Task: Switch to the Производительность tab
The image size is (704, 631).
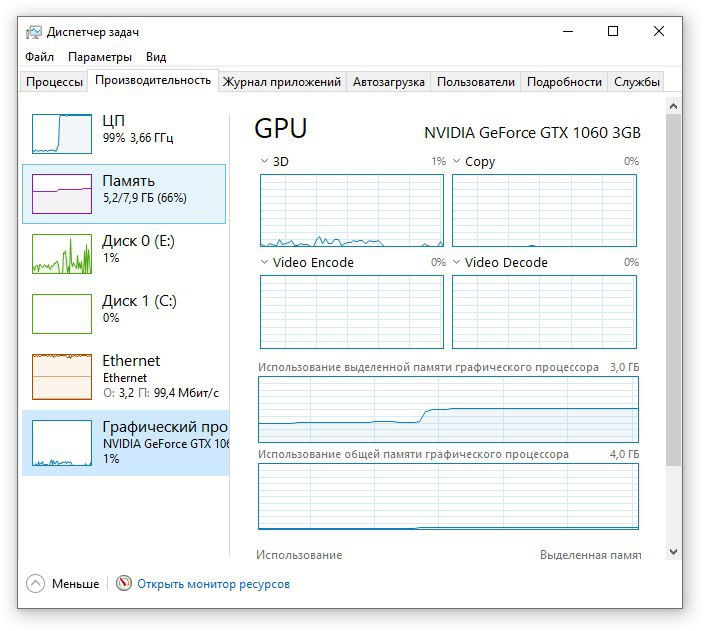Action: [x=153, y=80]
